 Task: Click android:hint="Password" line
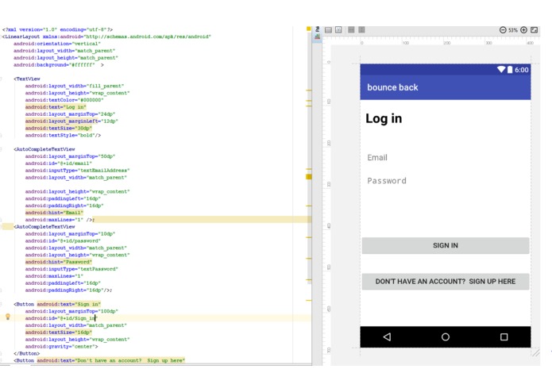[x=59, y=262]
